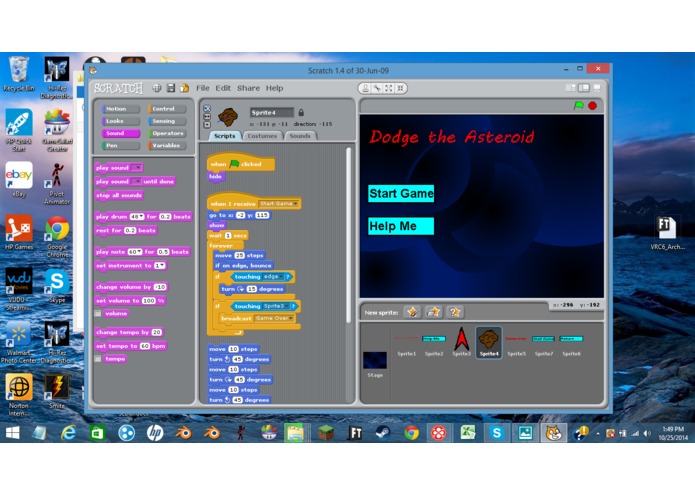695x494 pixels.
Task: Select the only-face-left-right rotation style button
Action: pos(207,117)
